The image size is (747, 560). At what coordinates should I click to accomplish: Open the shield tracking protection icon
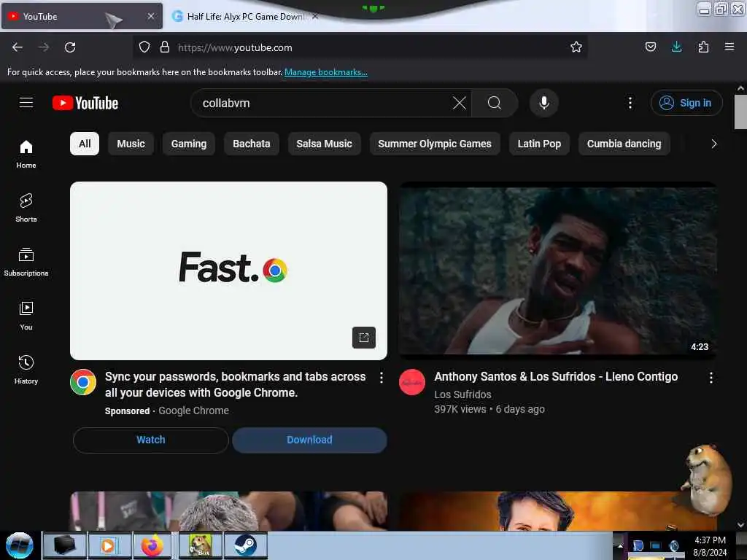[144, 47]
